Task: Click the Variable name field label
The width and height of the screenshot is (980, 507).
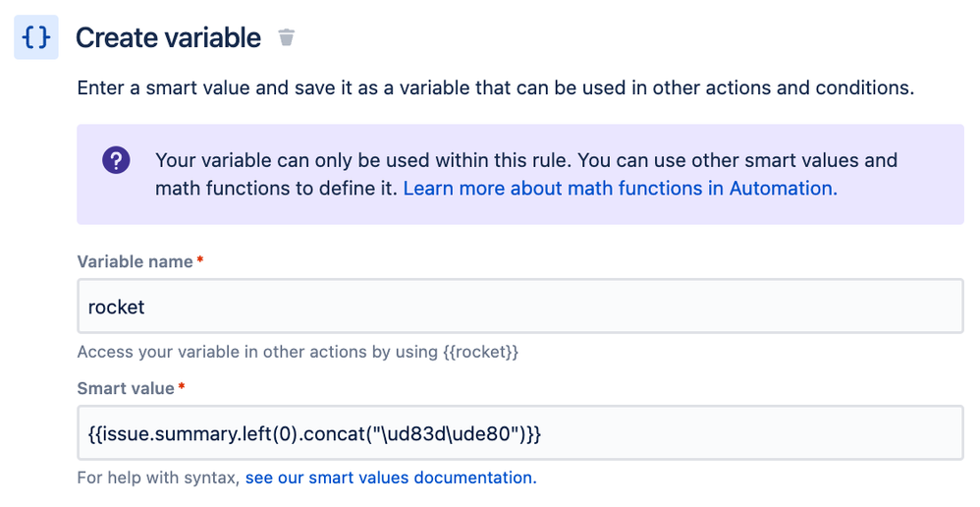Action: coord(136,261)
